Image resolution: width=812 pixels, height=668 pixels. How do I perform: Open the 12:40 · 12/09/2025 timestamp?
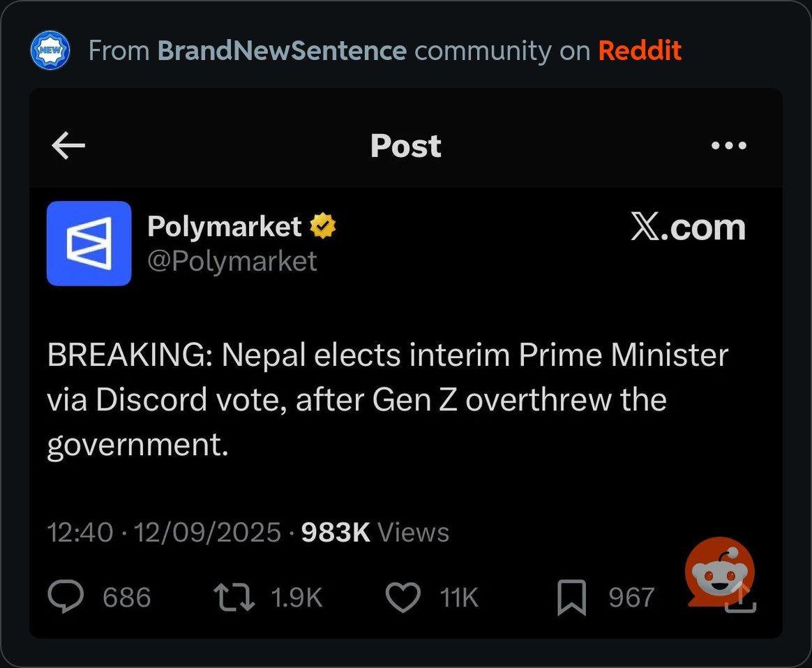pos(164,533)
